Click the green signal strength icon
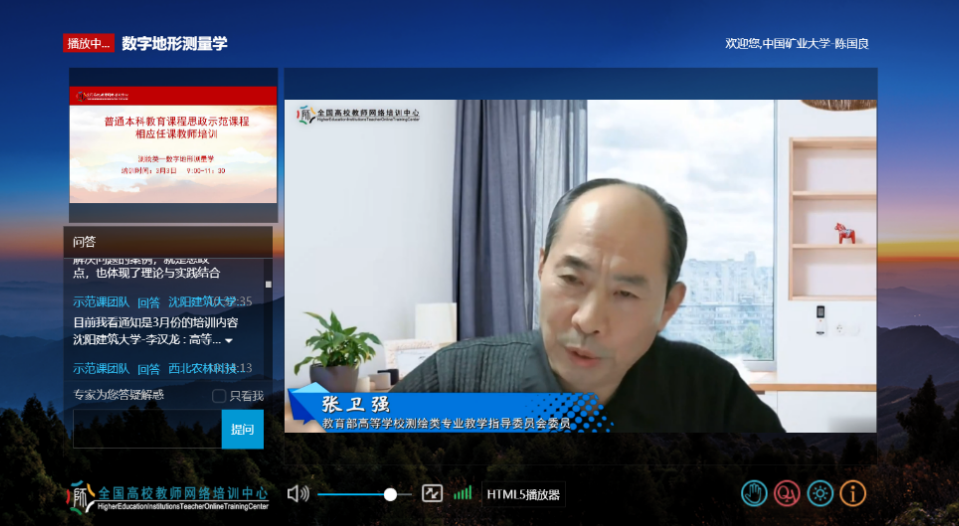The width and height of the screenshot is (959, 526). 462,493
